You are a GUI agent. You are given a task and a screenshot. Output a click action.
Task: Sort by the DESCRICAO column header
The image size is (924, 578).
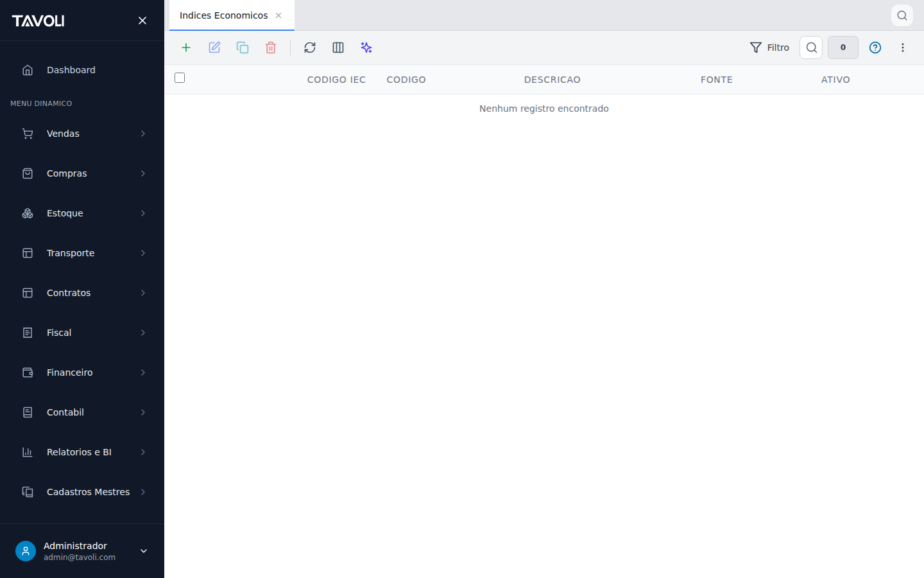(552, 80)
